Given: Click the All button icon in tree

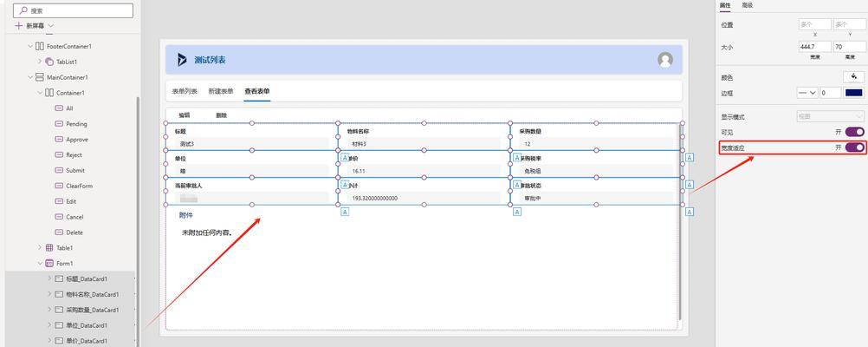Looking at the screenshot, I should tap(59, 108).
